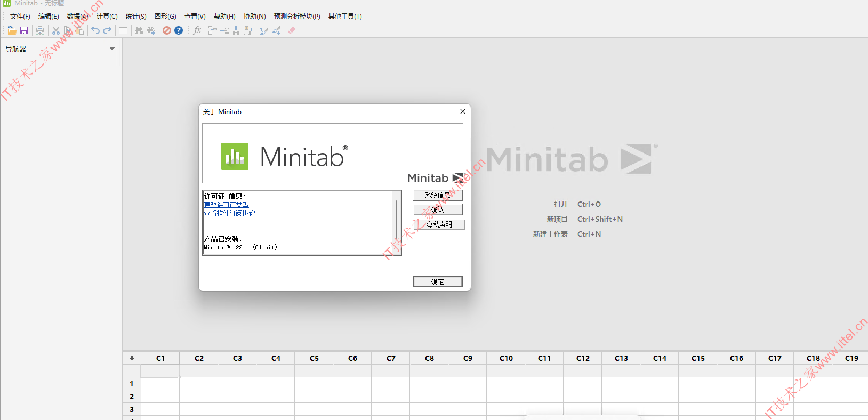Open the 查看软件订阅协议 link
Screen dimensions: 868x420
[x=229, y=213]
